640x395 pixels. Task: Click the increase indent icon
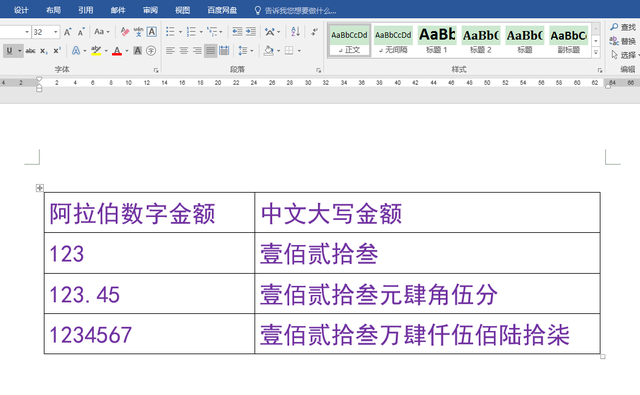coord(251,32)
